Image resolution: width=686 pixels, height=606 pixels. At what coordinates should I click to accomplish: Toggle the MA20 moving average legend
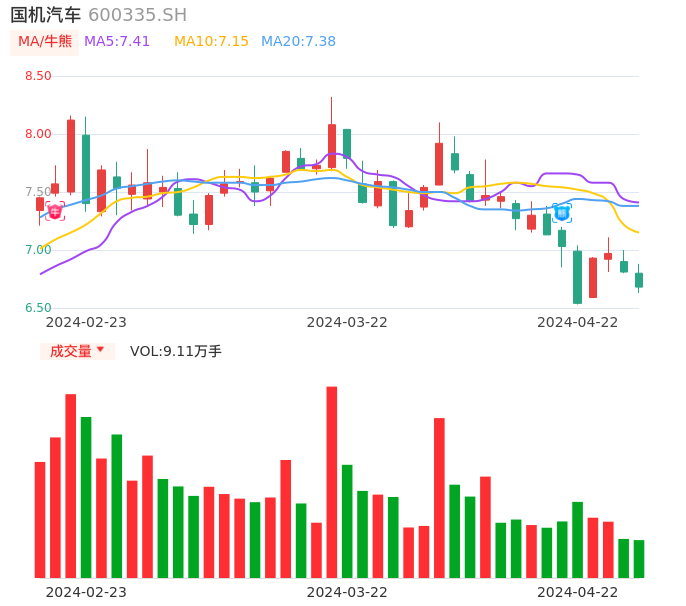tap(298, 41)
